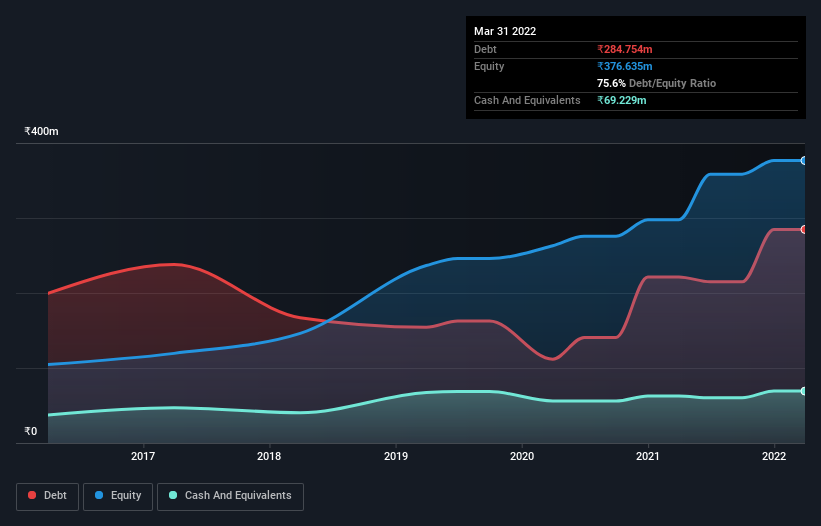Viewport: 821px width, 526px height.
Task: Click the 2019 x-axis label
Action: click(396, 456)
